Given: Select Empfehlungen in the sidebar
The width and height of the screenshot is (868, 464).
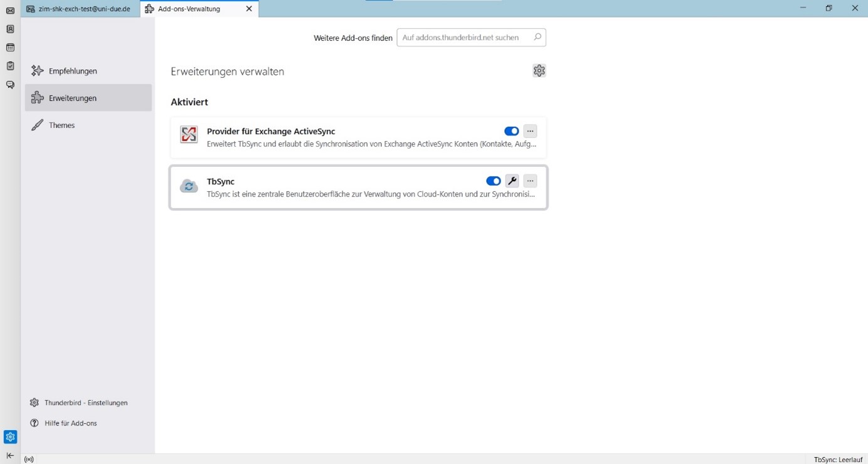Looking at the screenshot, I should [x=73, y=71].
